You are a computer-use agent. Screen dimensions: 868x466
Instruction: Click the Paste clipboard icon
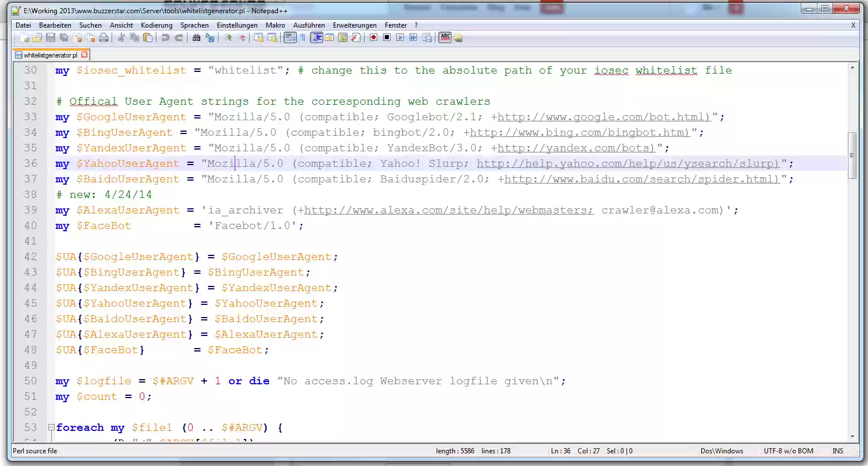coord(147,38)
